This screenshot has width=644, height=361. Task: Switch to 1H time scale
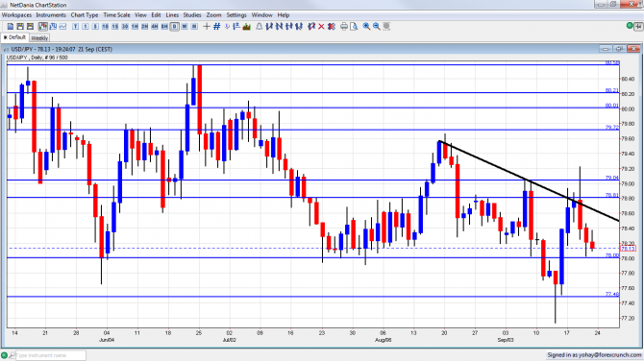coord(135,27)
